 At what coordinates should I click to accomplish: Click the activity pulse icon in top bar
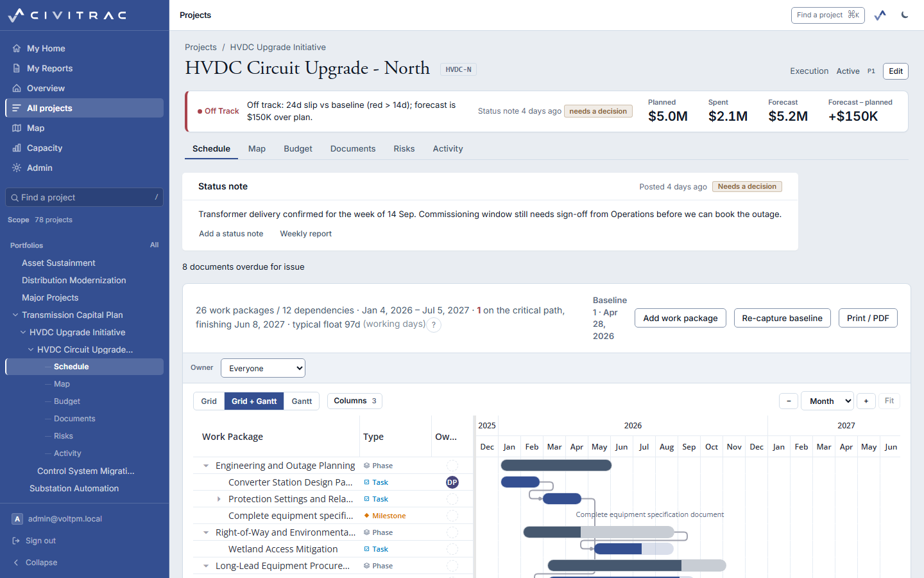click(x=880, y=15)
